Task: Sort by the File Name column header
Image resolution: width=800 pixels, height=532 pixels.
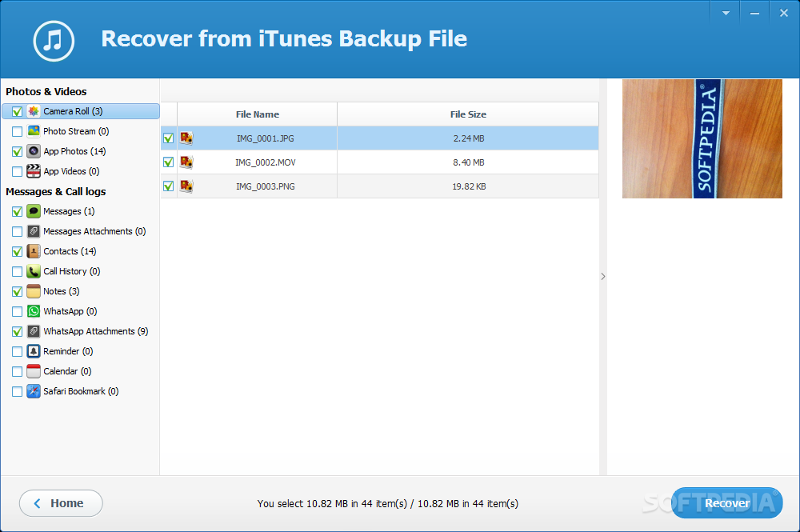Action: [x=257, y=114]
